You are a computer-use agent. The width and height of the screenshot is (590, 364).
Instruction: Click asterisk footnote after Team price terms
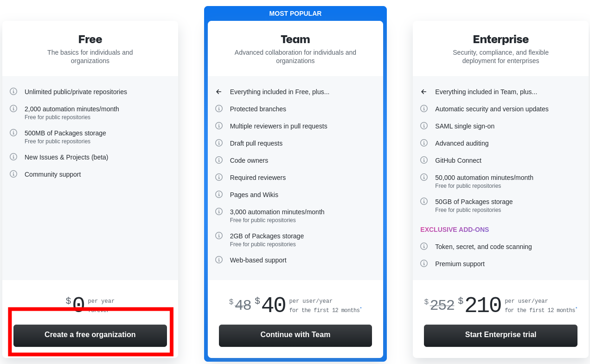point(361,308)
